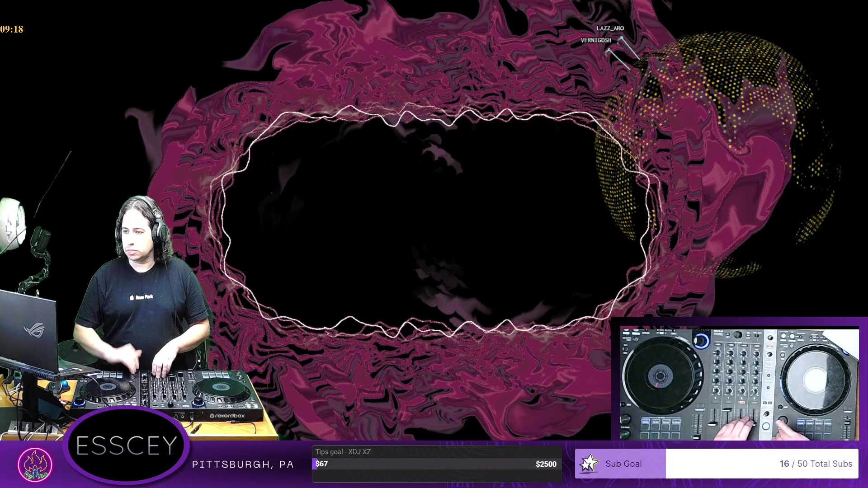Viewport: 868px width, 488px height.
Task: Click the $2500 tips goal amount
Action: (546, 464)
